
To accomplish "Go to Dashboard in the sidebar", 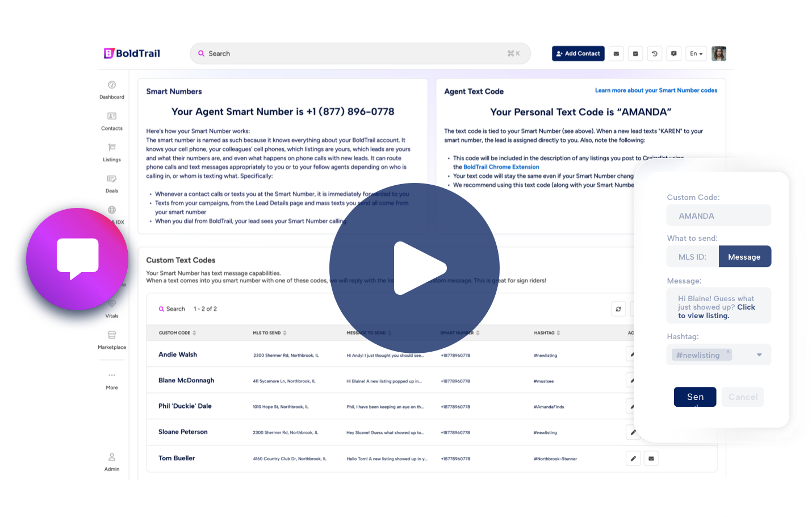I will 112,89.
